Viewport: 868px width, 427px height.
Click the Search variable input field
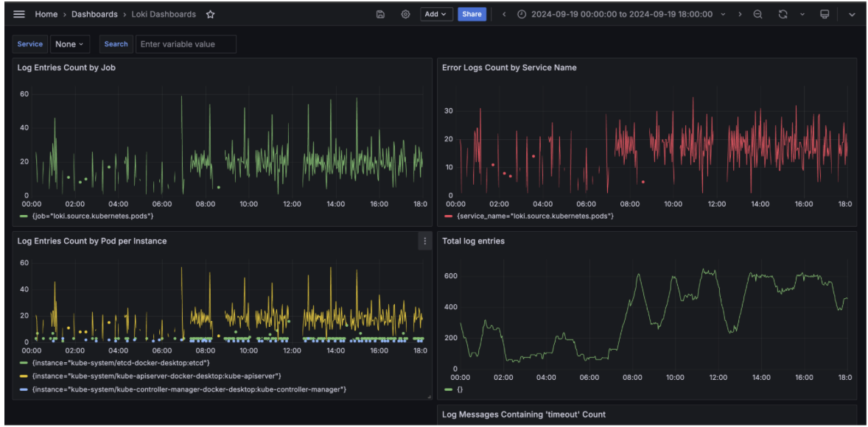click(186, 44)
